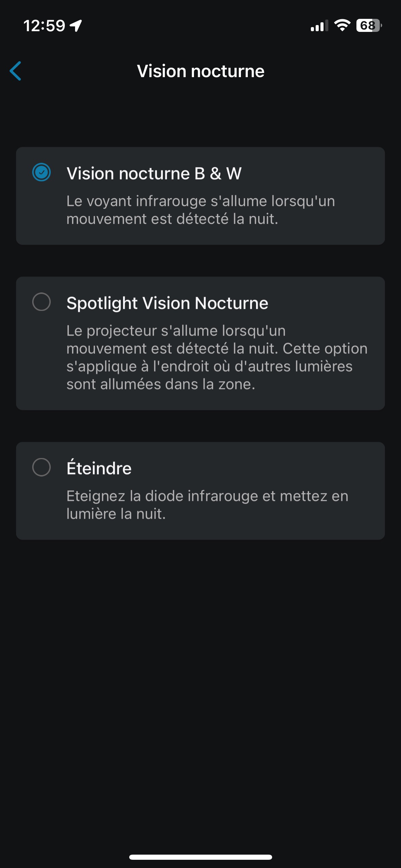This screenshot has height=868, width=401.
Task: Tap the location arrow in status bar
Action: point(76,25)
